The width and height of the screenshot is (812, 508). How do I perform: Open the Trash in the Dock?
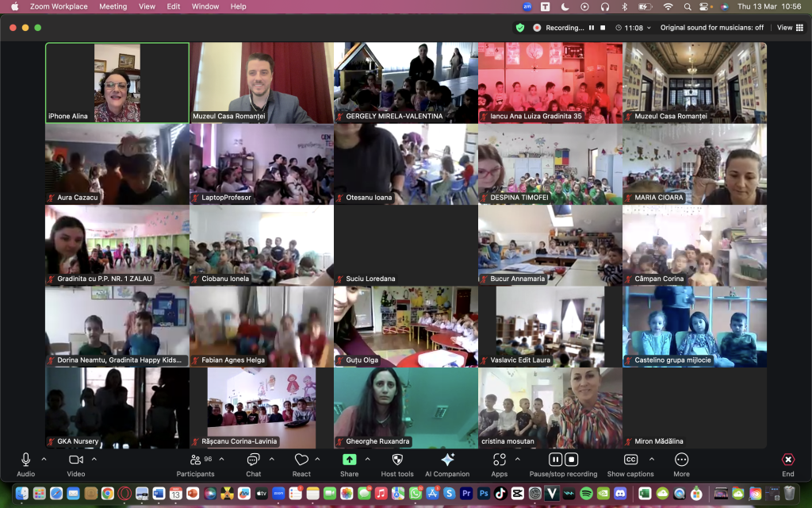[x=789, y=493]
